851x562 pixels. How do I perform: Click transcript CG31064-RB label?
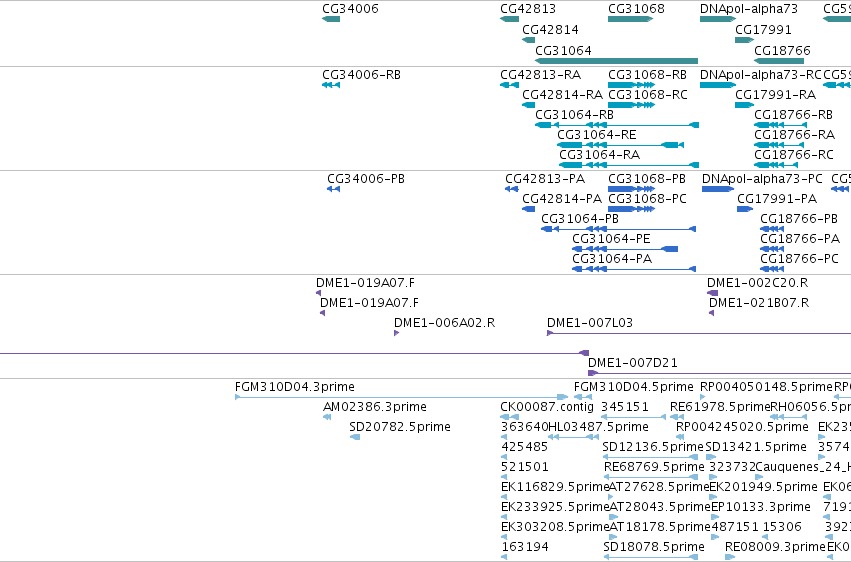pos(574,115)
